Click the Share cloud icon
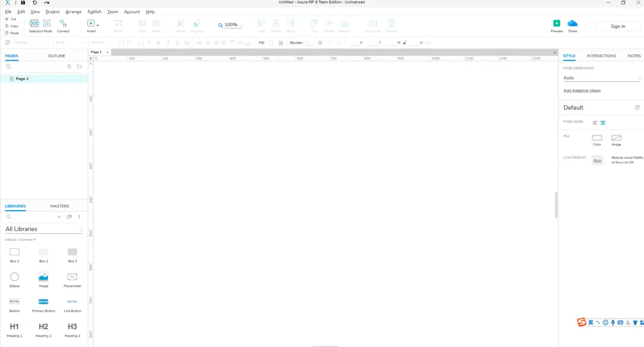 click(572, 23)
